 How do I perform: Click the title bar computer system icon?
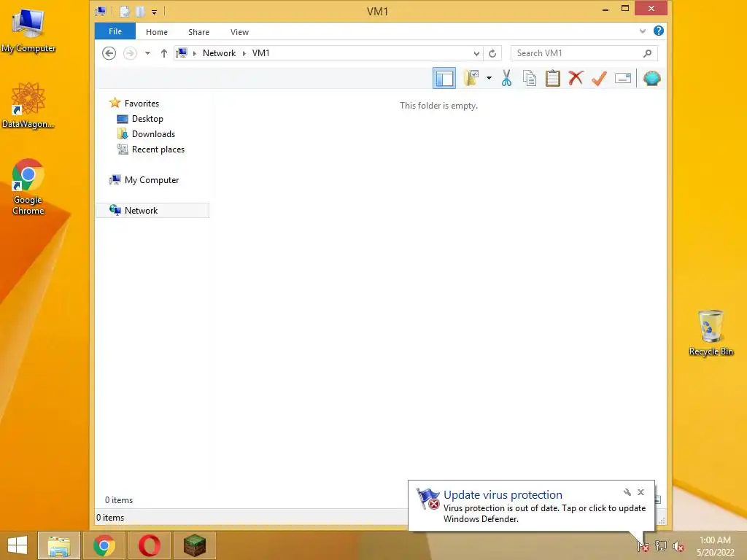tap(100, 11)
